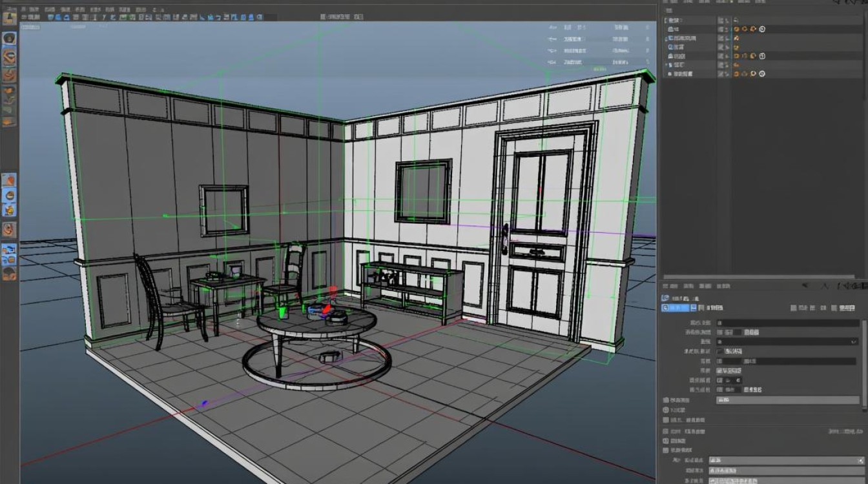Open the chevron dropdown in the attributes panel

pyautogui.click(x=854, y=341)
